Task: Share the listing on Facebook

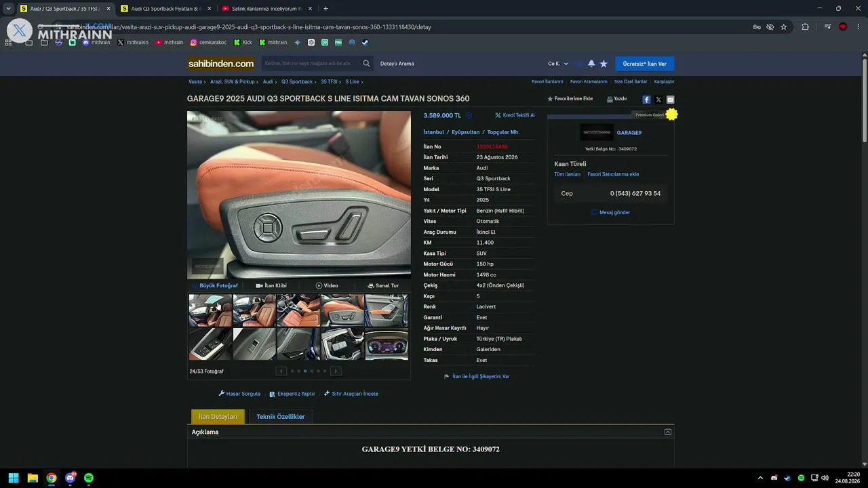Action: [646, 100]
